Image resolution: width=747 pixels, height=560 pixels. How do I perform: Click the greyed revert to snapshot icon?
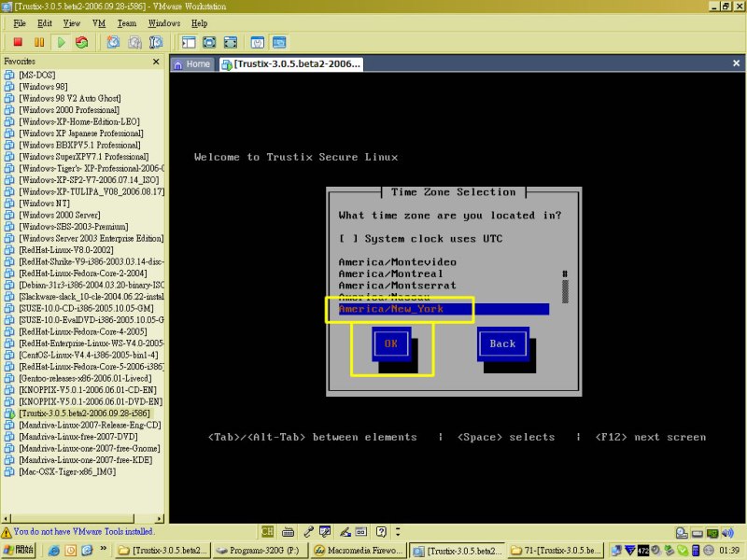134,42
